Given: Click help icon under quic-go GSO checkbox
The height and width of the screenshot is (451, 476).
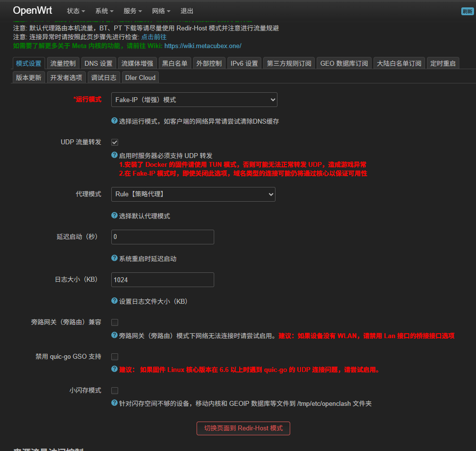Looking at the screenshot, I should click(114, 369).
